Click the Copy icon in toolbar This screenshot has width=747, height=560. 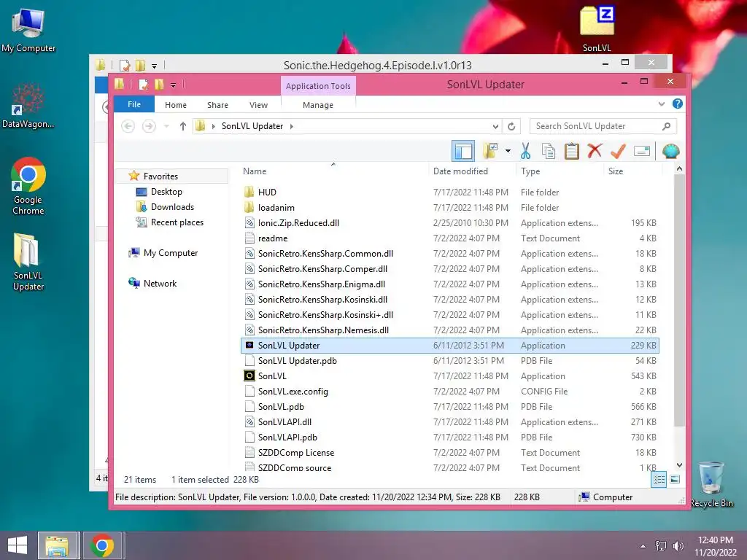pos(549,152)
